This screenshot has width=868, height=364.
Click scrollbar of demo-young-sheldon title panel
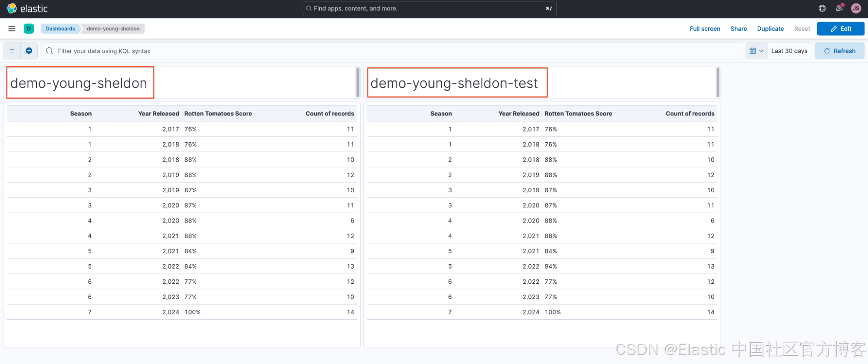[x=358, y=82]
